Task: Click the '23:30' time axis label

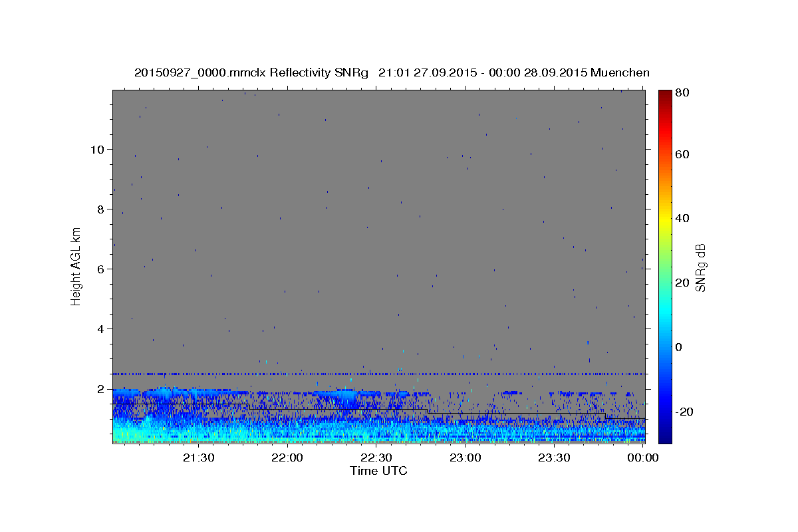Action: (x=555, y=458)
